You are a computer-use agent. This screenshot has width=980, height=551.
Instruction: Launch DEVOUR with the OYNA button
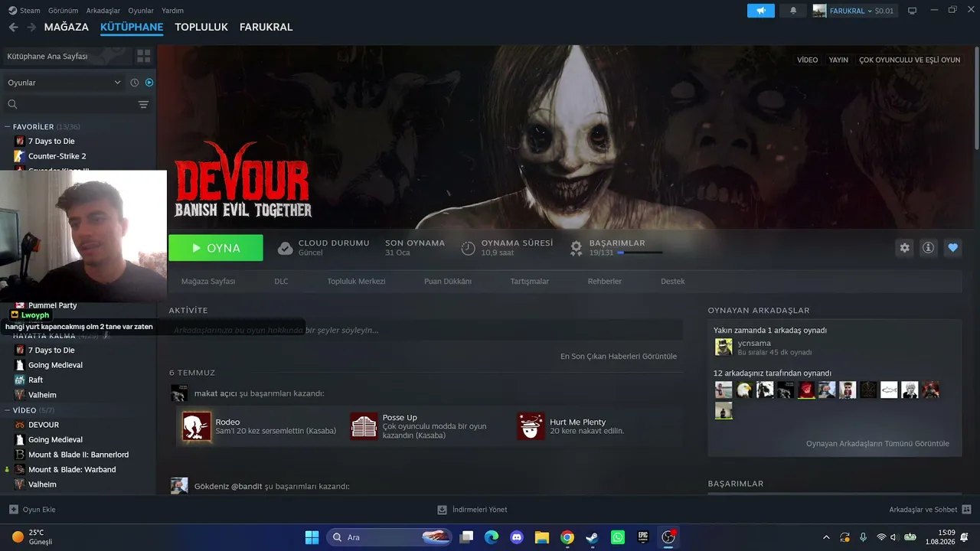pos(216,248)
